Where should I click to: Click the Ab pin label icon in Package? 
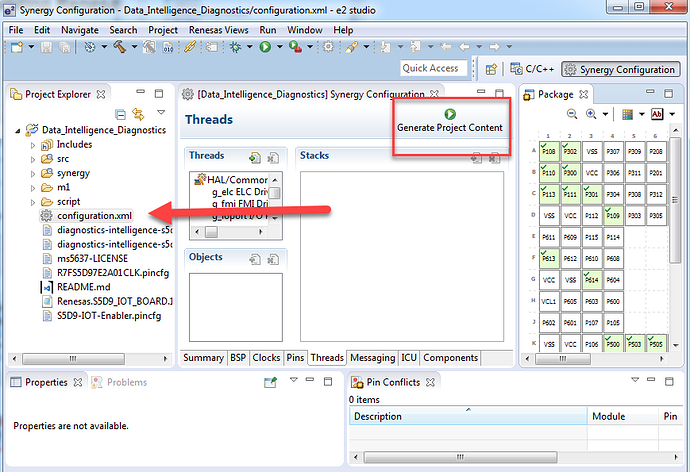pos(657,114)
